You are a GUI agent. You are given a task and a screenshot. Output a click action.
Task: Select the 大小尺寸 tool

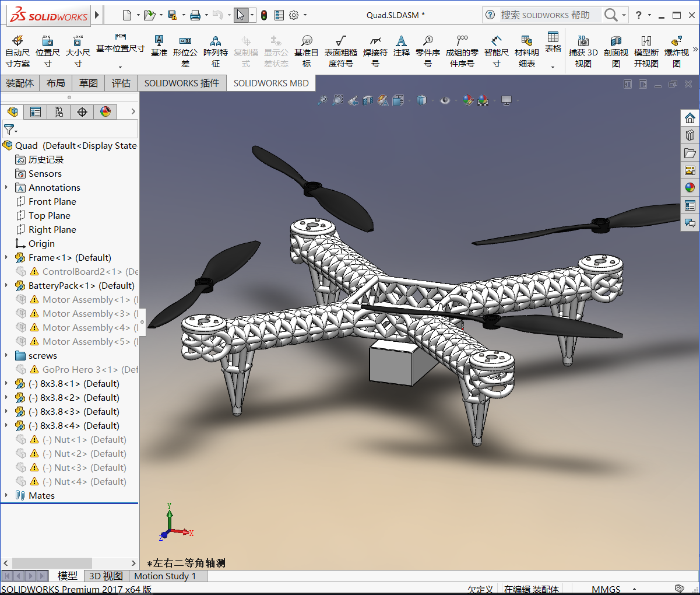click(x=78, y=51)
